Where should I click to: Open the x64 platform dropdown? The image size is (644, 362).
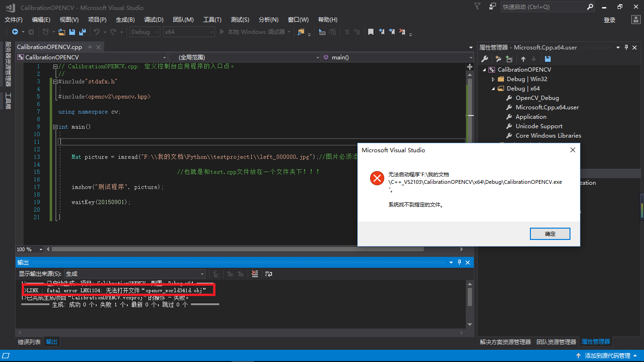189,32
